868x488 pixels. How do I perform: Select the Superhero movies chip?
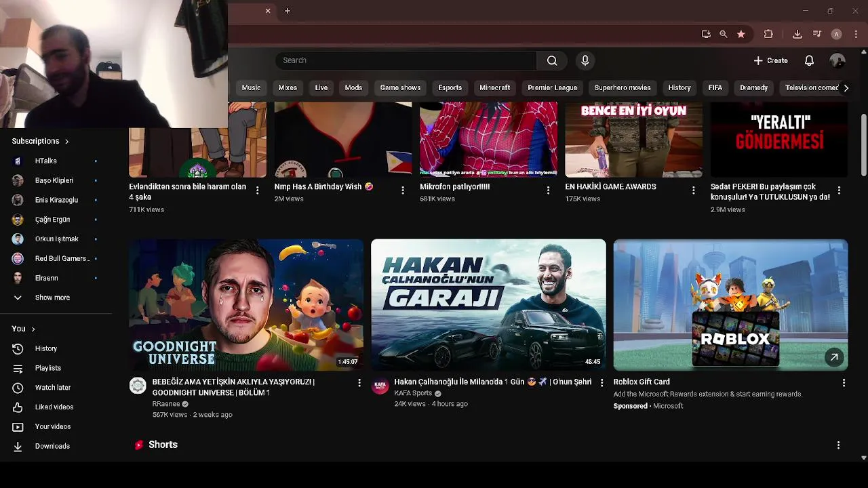[x=623, y=87]
